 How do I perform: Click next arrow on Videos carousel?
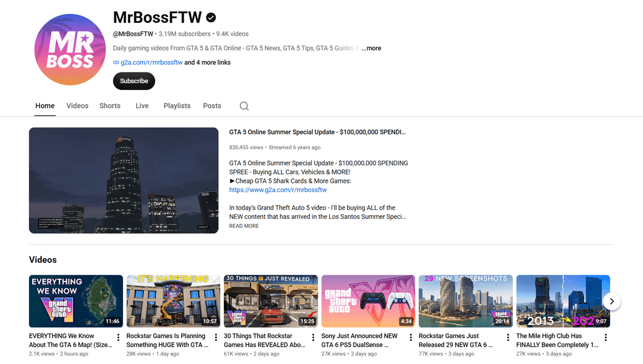coord(612,301)
